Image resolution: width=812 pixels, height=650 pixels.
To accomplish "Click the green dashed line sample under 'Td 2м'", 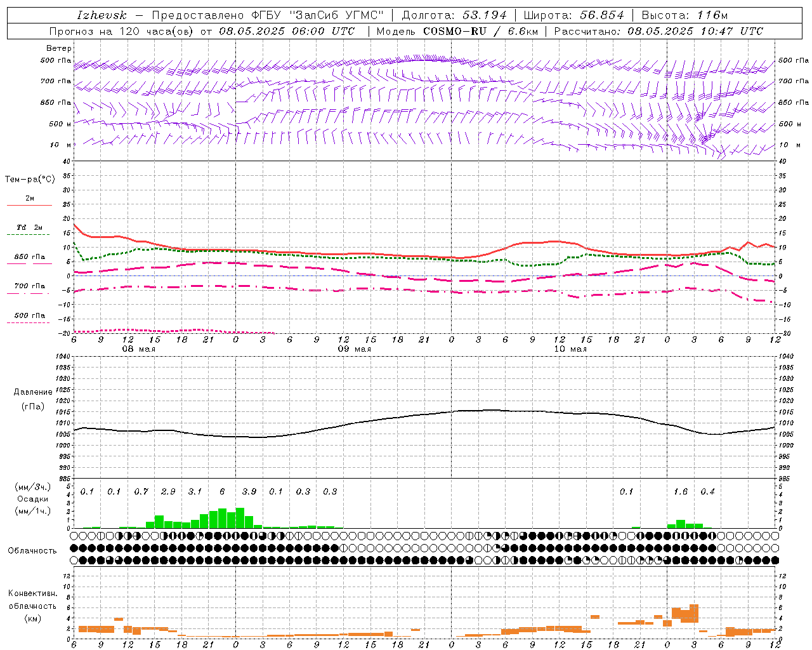I will click(x=29, y=234).
